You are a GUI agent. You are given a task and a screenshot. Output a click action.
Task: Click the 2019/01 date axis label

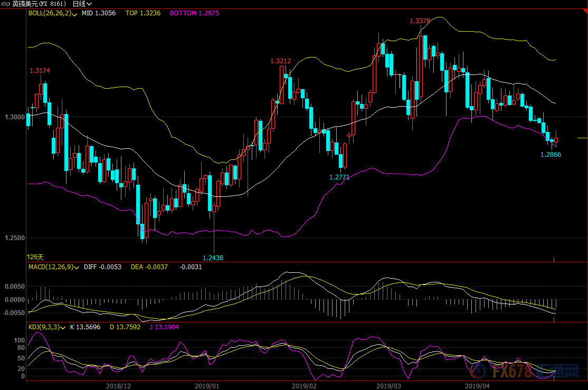207,386
